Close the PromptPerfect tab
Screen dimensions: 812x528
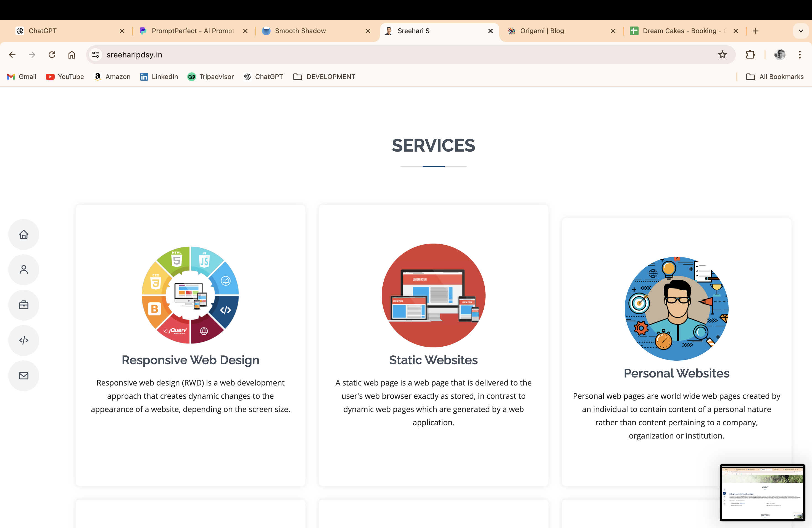[x=245, y=31]
